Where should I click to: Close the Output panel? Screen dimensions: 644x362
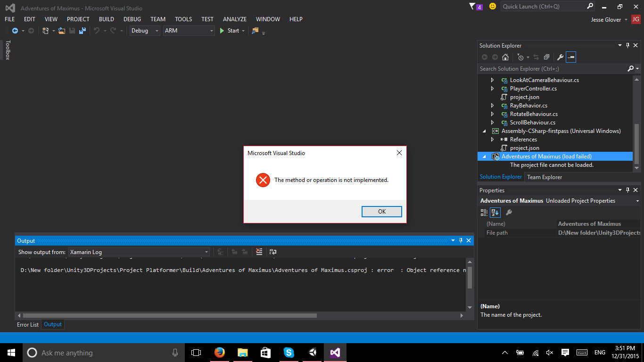click(469, 240)
